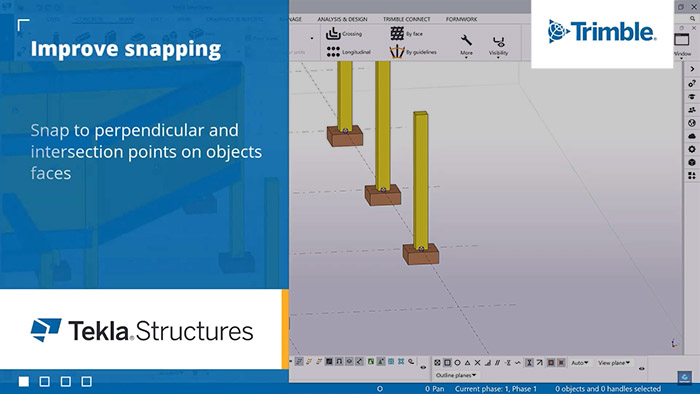Choose the By face rebar icon
This screenshot has width=700, height=394.
tap(406, 33)
